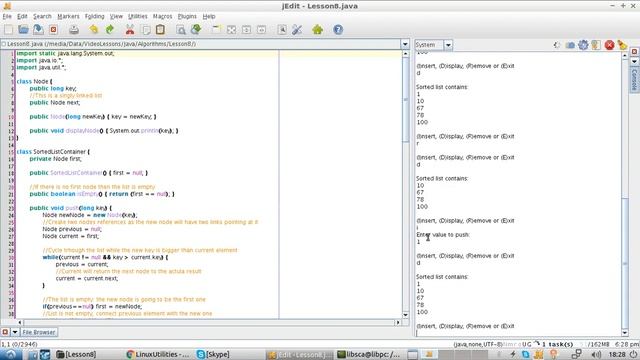Undo the last edit
640x360 pixels.
click(94, 29)
